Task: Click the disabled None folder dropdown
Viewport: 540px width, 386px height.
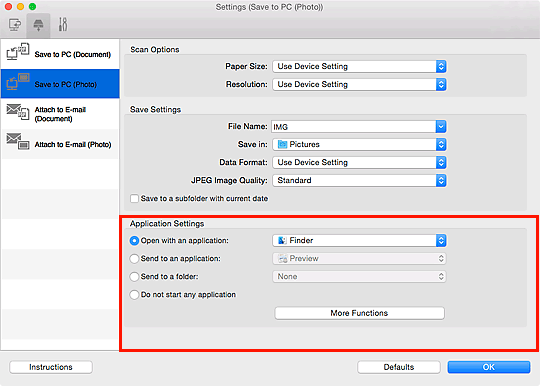Action: 359,277
